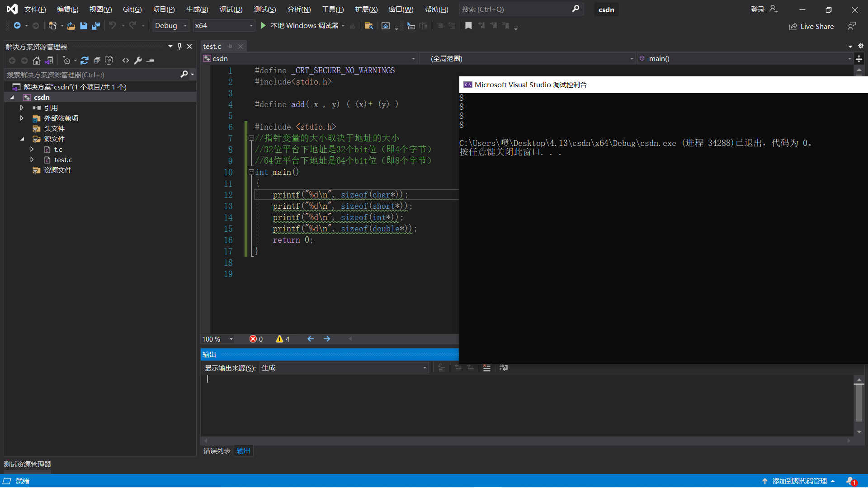Open the 调试(D) menu
The width and height of the screenshot is (868, 488).
231,9
